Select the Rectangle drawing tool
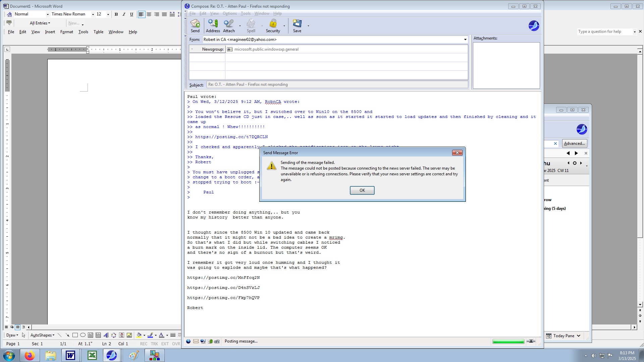The image size is (644, 362). point(75,335)
